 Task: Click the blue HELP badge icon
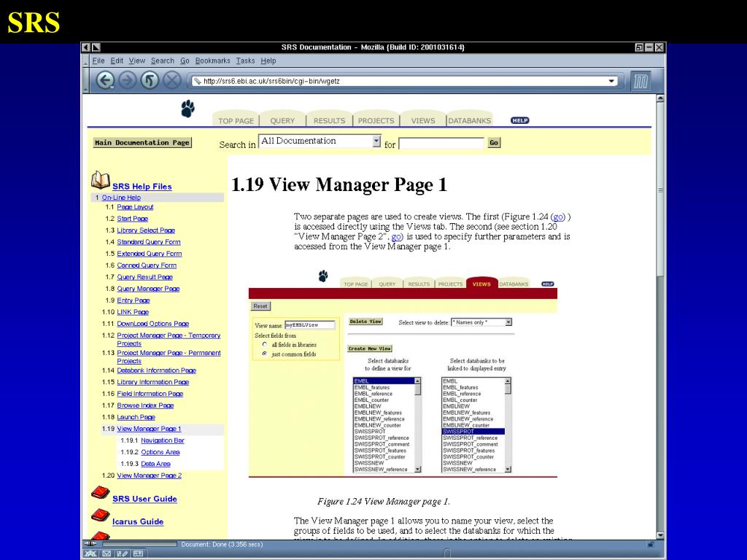(519, 120)
